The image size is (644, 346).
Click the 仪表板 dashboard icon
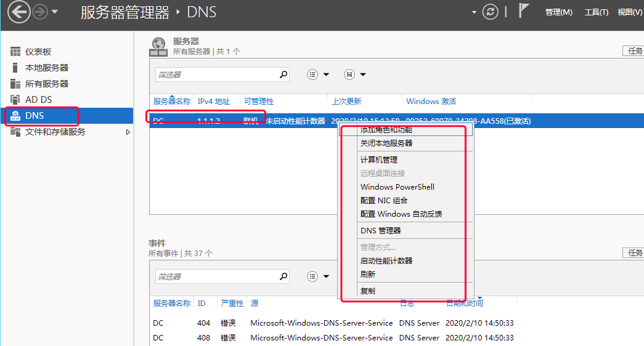point(15,52)
